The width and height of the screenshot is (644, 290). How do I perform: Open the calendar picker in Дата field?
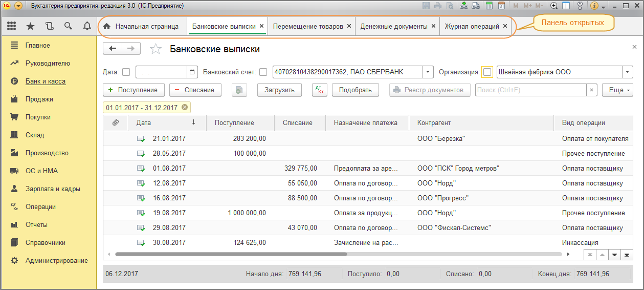click(192, 72)
